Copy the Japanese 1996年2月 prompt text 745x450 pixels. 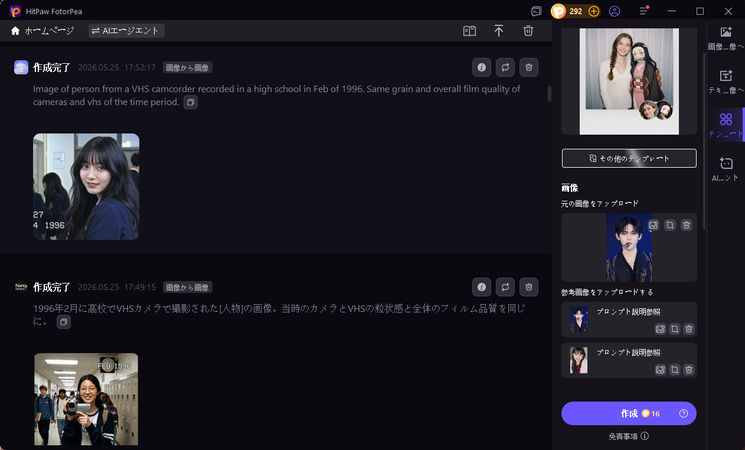(63, 322)
